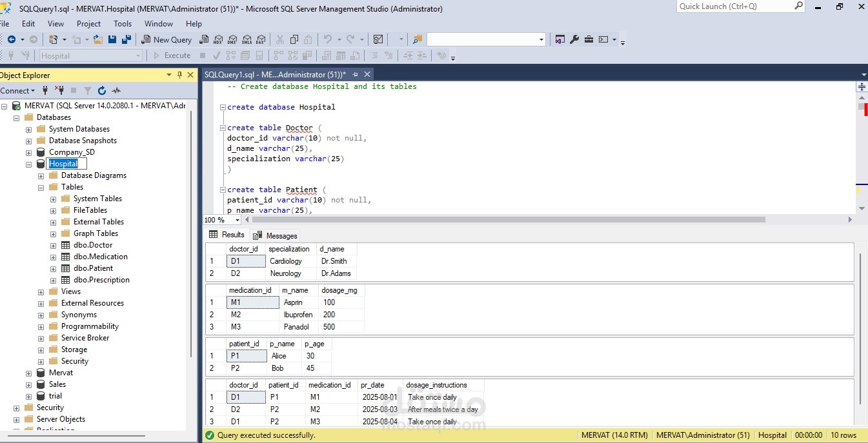Click the Save All icon
Image resolution: width=868 pixels, height=443 pixels.
(x=126, y=39)
